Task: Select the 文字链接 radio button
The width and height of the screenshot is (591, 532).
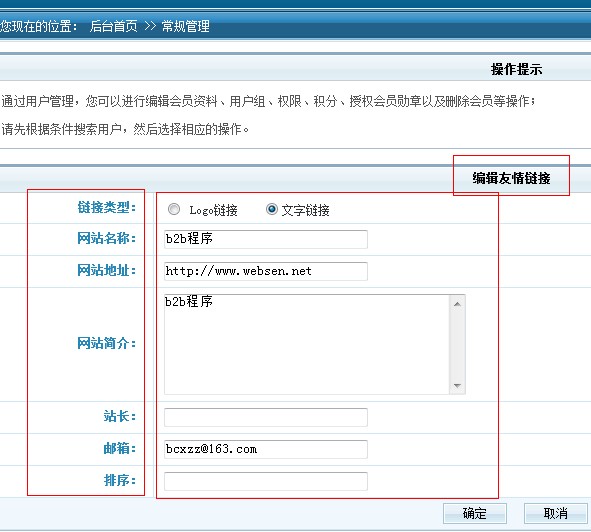Action: pyautogui.click(x=271, y=209)
